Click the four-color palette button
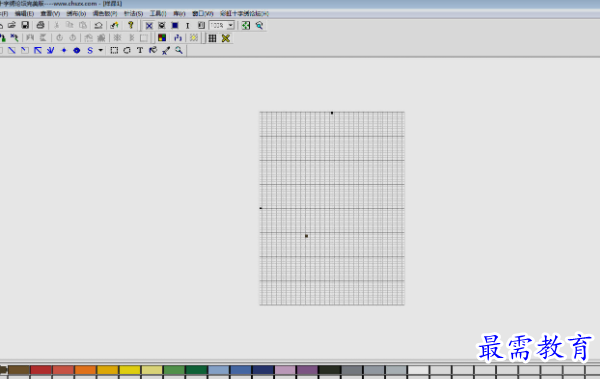This screenshot has width=600, height=379. click(162, 38)
